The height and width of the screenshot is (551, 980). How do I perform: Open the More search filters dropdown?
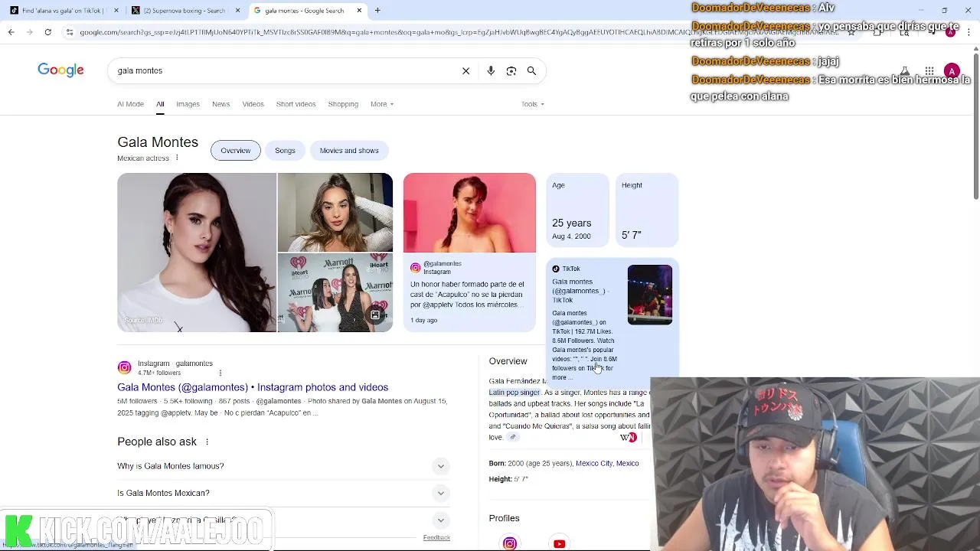pyautogui.click(x=381, y=104)
